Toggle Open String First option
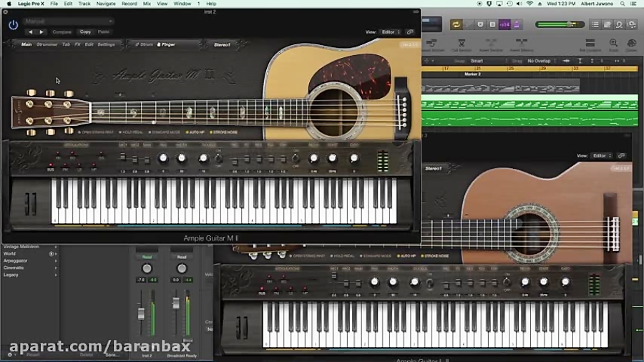 (x=96, y=132)
